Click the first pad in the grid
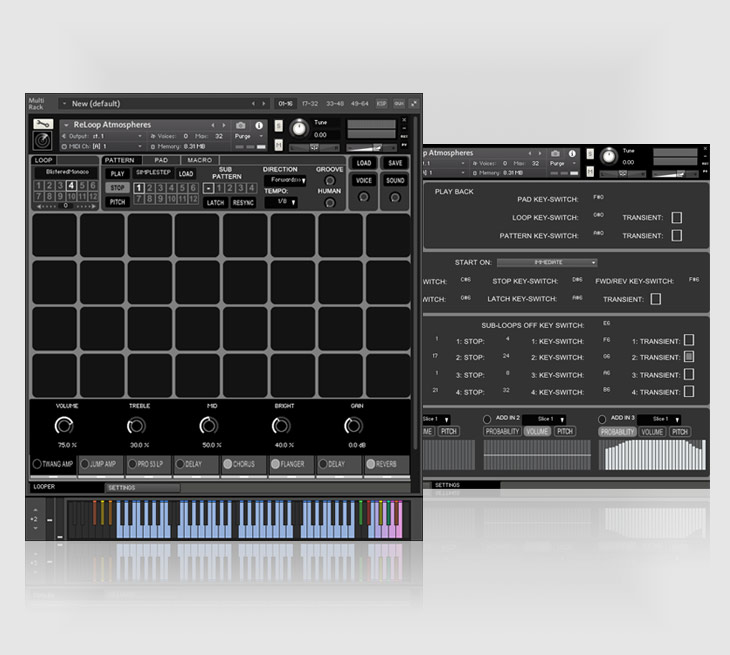This screenshot has width=730, height=655. point(55,235)
